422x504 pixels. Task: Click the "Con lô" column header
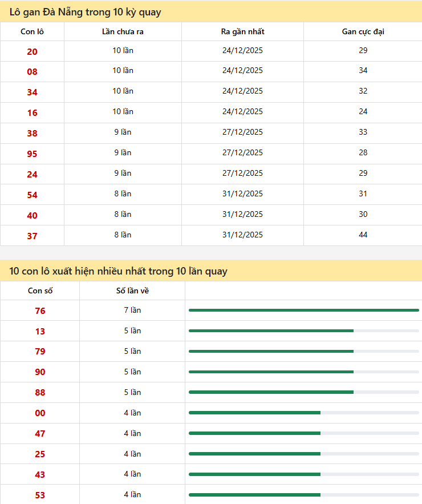pyautogui.click(x=32, y=31)
